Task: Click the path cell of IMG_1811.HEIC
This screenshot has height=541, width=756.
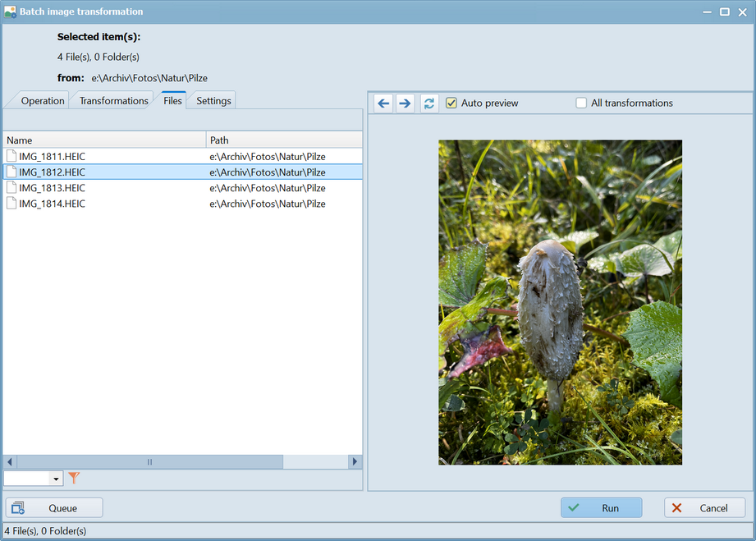Action: point(268,156)
